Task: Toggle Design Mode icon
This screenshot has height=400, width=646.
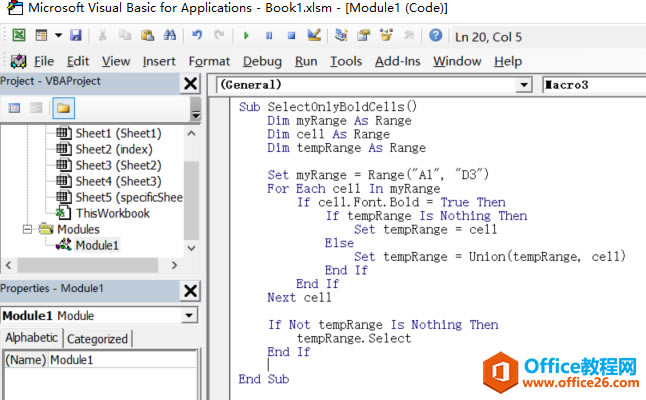Action: tap(314, 35)
